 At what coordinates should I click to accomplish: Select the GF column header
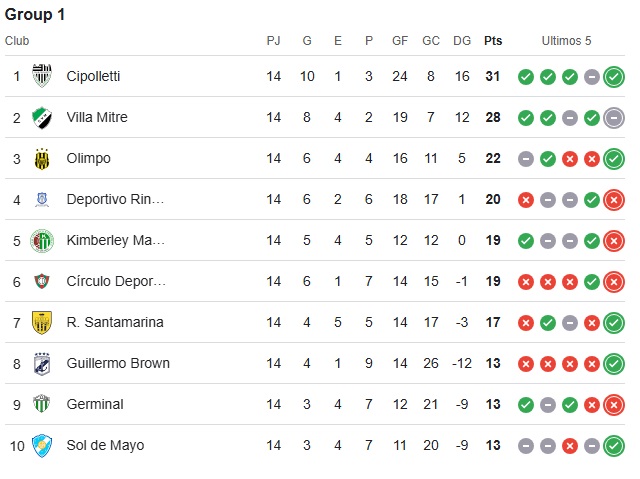click(400, 41)
